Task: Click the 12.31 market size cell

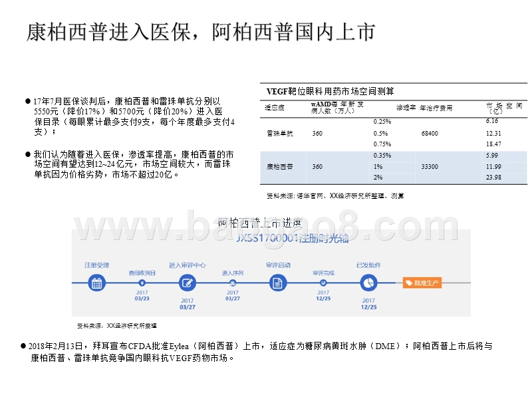Action: click(x=493, y=134)
